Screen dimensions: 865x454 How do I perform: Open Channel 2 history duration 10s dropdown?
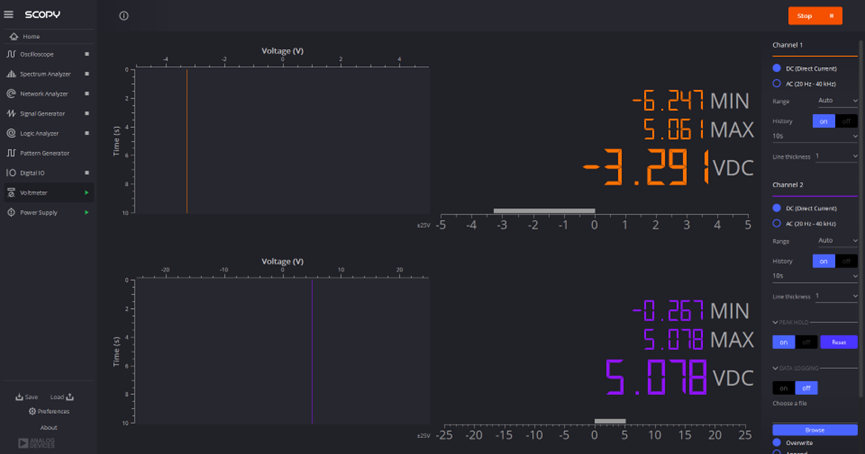tap(815, 276)
